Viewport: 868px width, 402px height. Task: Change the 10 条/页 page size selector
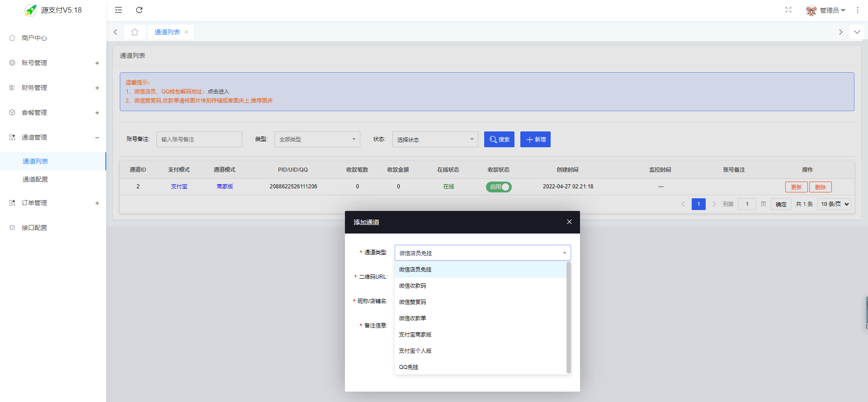click(x=835, y=204)
